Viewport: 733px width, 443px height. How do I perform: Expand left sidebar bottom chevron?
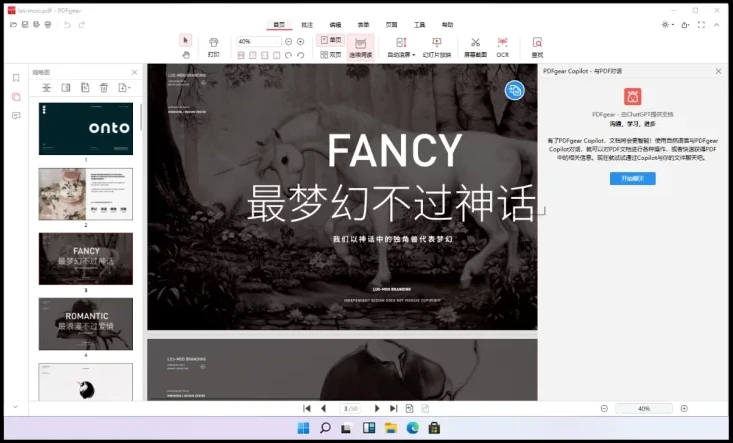tap(15, 407)
